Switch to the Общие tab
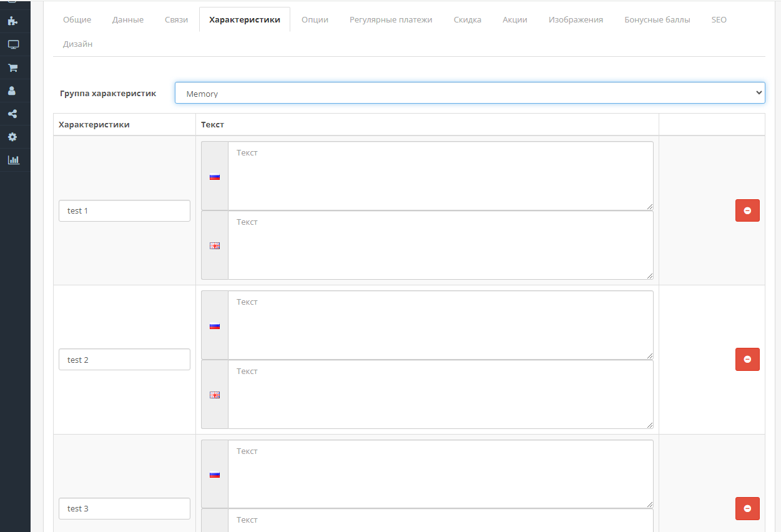 click(x=77, y=19)
